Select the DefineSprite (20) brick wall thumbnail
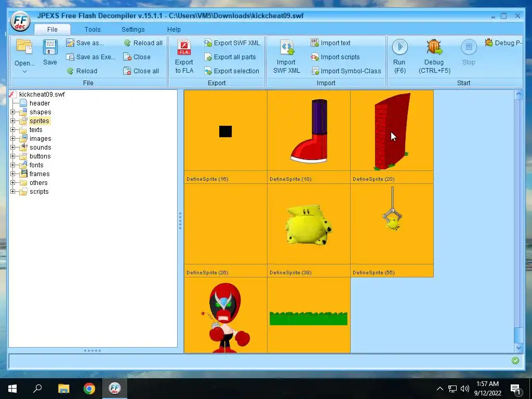 (392, 131)
